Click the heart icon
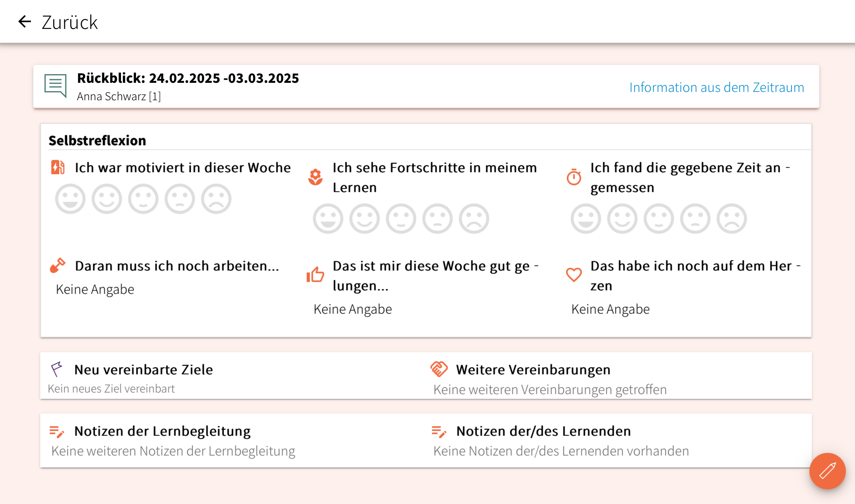Image resolution: width=855 pixels, height=504 pixels. [574, 275]
